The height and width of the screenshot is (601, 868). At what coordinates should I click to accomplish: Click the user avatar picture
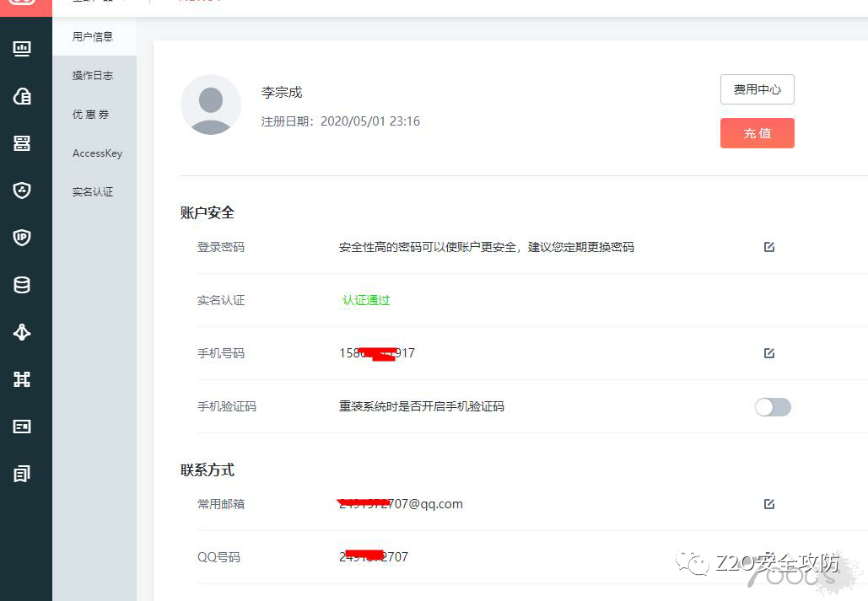click(211, 105)
